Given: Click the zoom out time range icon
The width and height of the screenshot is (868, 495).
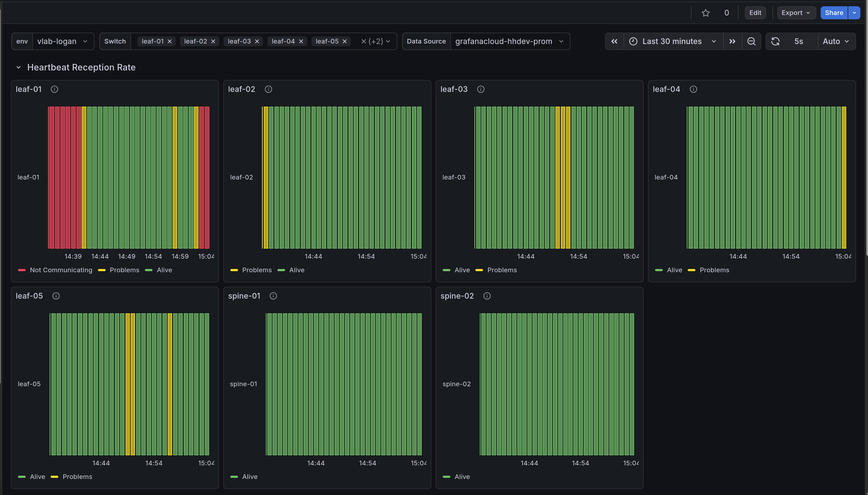Looking at the screenshot, I should coord(751,41).
